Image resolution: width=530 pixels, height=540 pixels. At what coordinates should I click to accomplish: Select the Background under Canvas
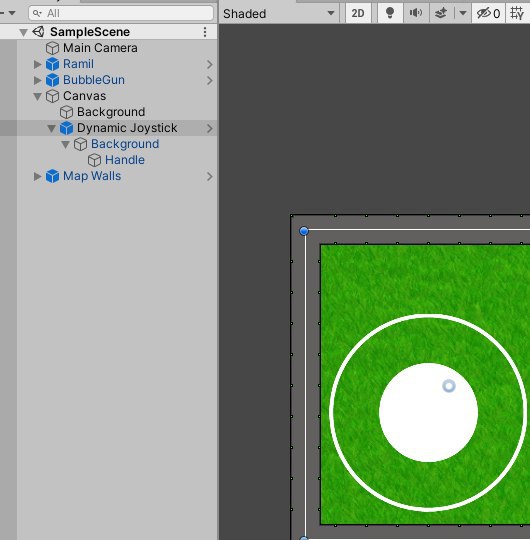[108, 112]
